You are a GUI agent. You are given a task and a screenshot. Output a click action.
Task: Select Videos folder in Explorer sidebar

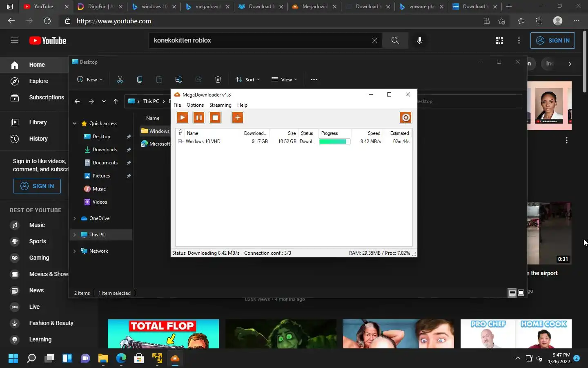pos(100,202)
